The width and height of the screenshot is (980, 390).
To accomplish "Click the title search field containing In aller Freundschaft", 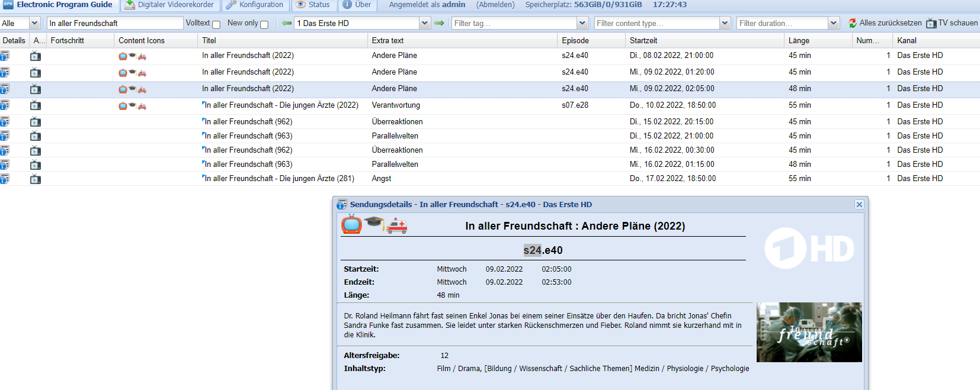I will [115, 23].
